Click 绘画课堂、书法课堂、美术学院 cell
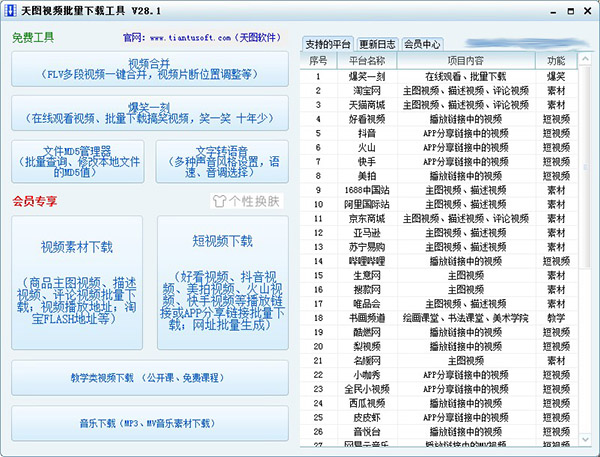 (466, 318)
